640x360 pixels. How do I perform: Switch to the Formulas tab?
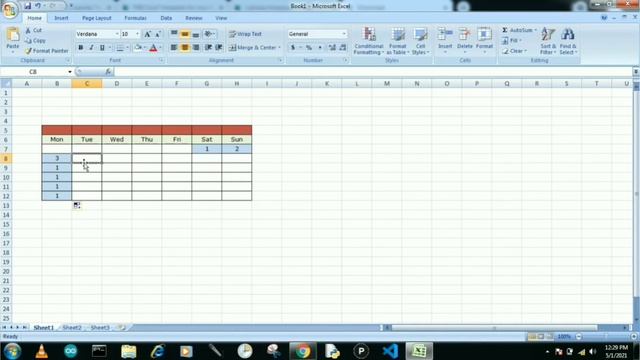(x=135, y=18)
